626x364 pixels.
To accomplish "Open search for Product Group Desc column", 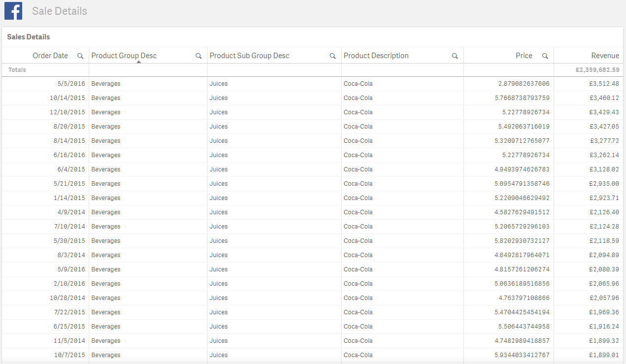I will (199, 56).
